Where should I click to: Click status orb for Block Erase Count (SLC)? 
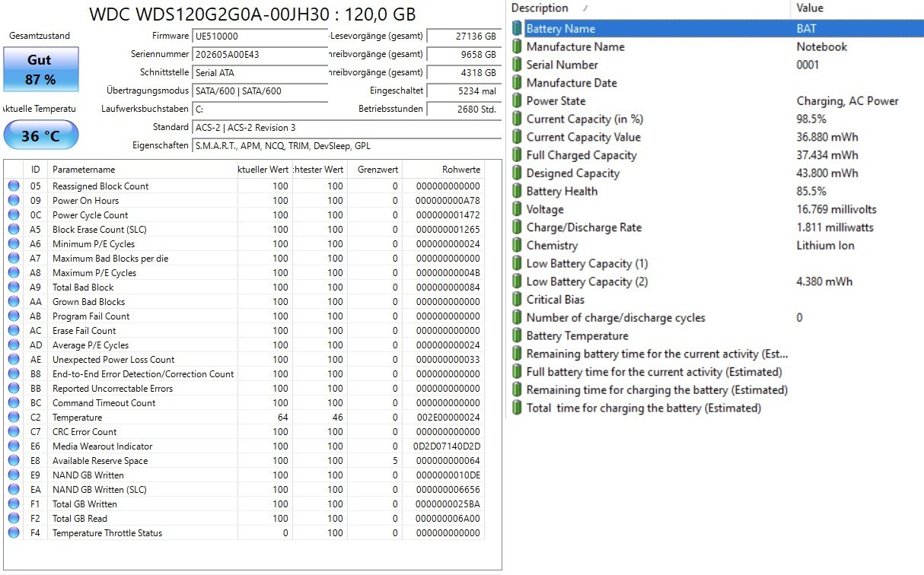(x=14, y=230)
